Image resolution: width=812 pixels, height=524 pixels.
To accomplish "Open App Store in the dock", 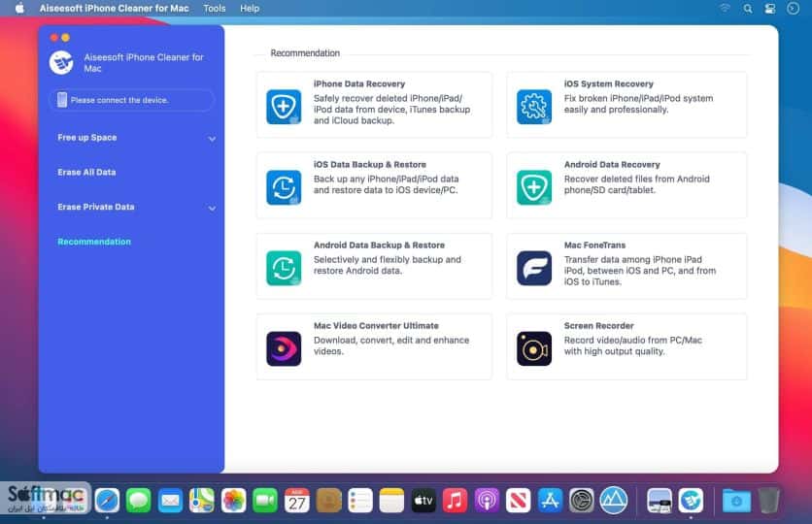I will (550, 500).
